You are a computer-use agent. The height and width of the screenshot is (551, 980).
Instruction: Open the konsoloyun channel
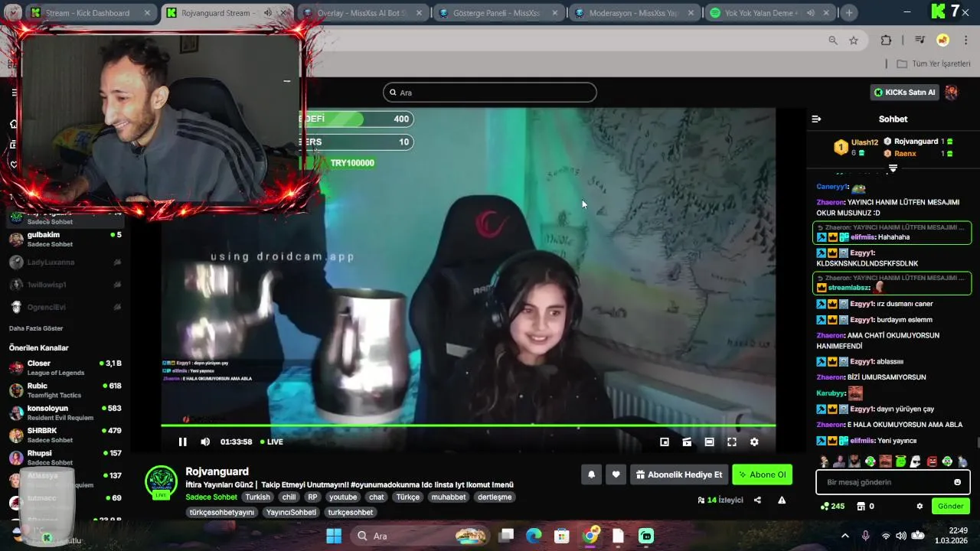pyautogui.click(x=65, y=412)
